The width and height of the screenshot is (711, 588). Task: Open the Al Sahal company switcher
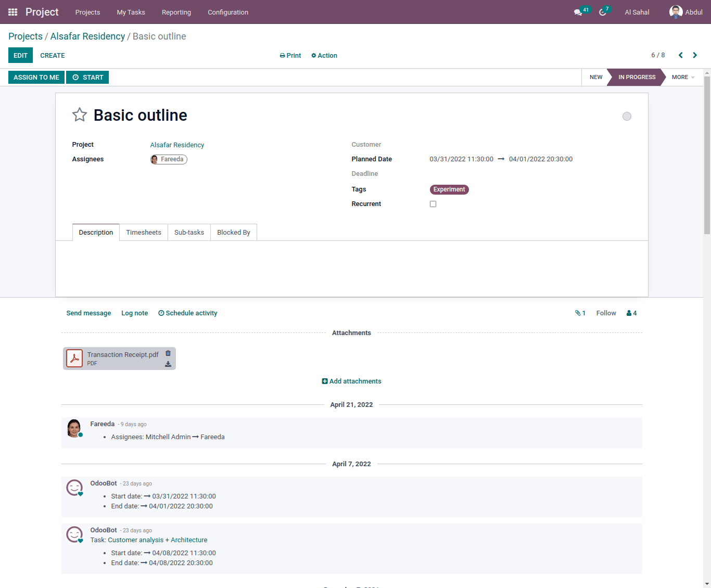(x=637, y=12)
